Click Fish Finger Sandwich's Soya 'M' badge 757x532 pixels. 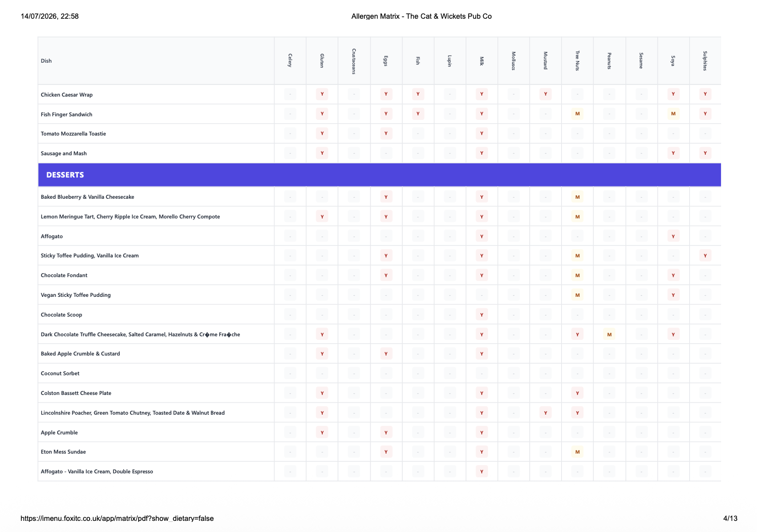(x=673, y=114)
